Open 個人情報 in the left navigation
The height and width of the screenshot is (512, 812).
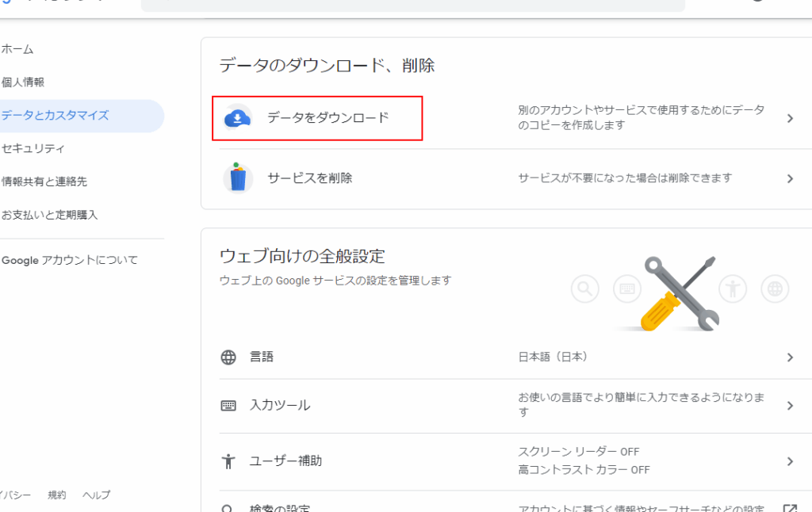click(23, 82)
